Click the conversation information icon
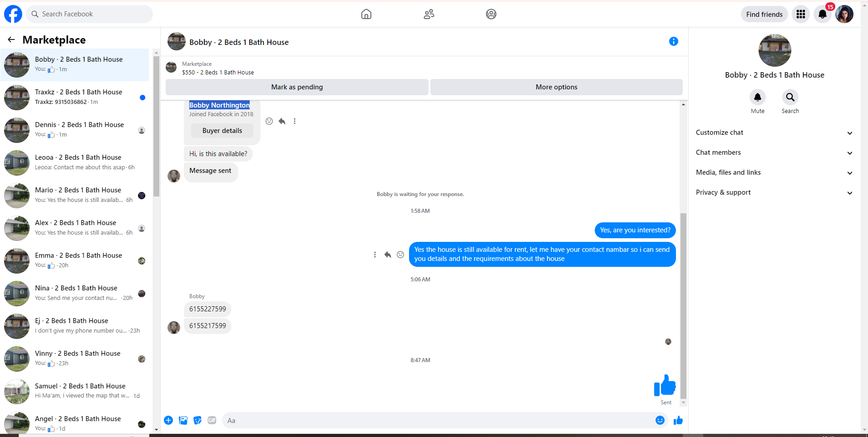 click(674, 41)
